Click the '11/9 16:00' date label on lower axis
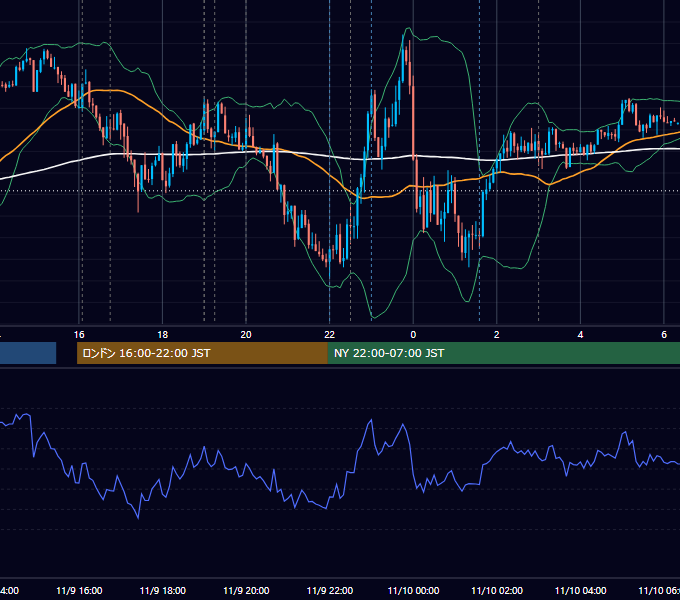The height and width of the screenshot is (600, 680). (79, 591)
